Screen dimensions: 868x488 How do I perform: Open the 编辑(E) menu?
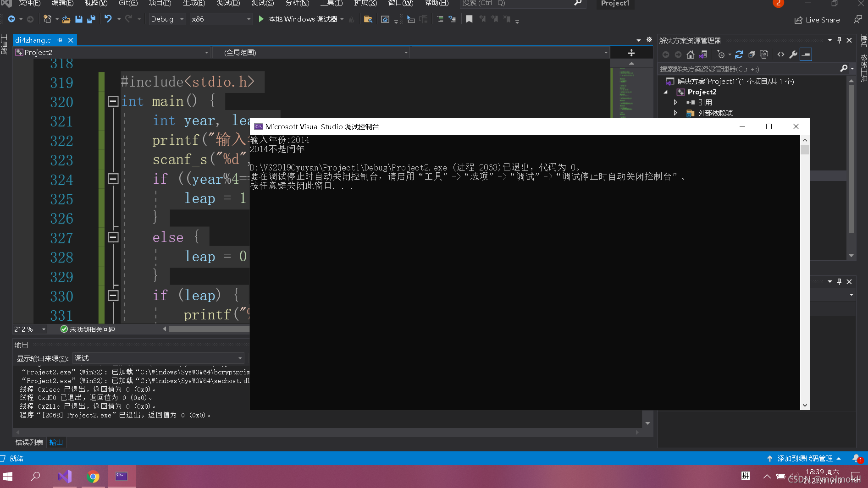click(x=62, y=3)
